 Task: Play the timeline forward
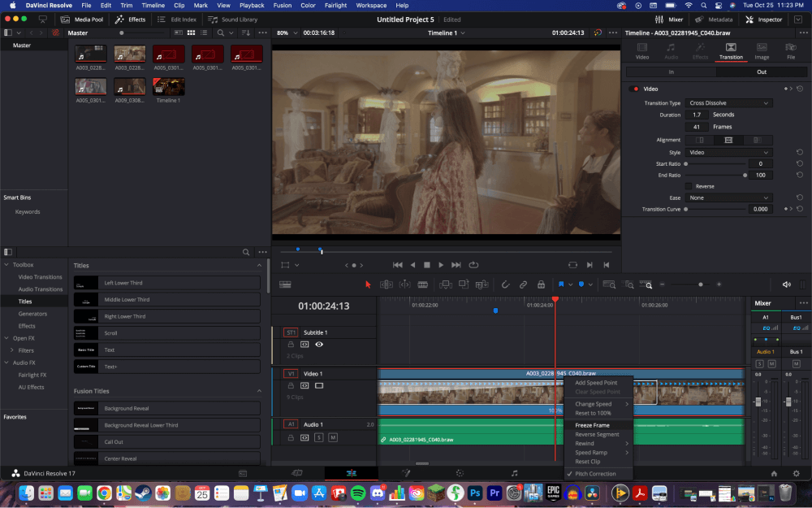[441, 265]
